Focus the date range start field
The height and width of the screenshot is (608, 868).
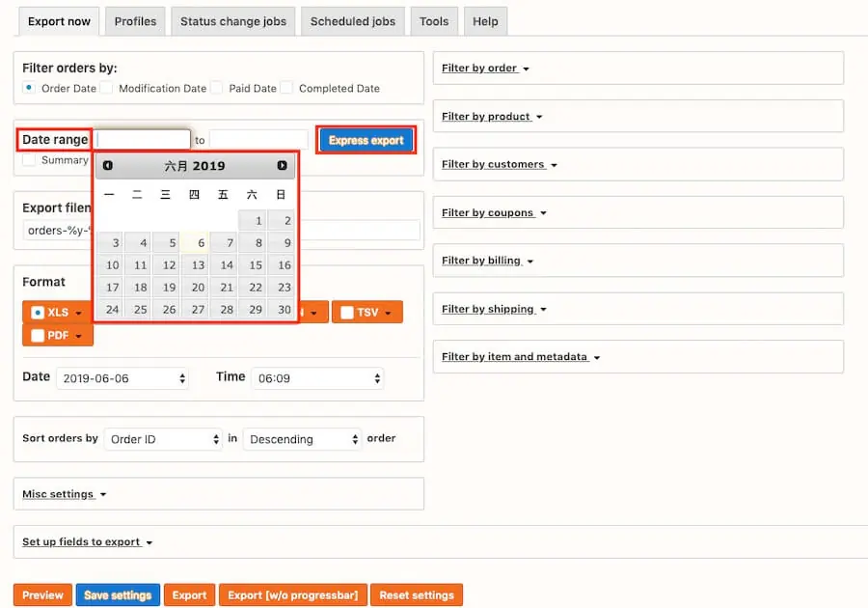pos(143,140)
